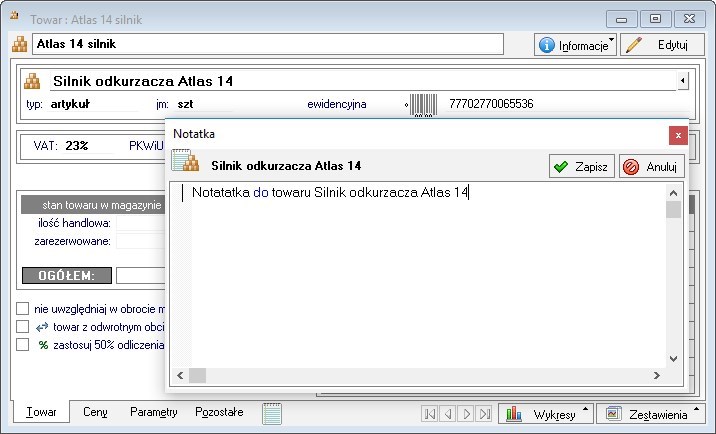
Task: Switch to the Towar tab
Action: (x=41, y=412)
